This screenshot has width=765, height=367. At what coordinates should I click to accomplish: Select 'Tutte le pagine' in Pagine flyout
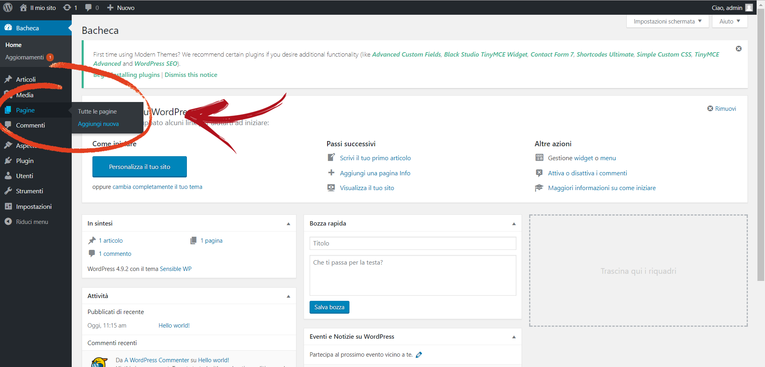pos(98,111)
